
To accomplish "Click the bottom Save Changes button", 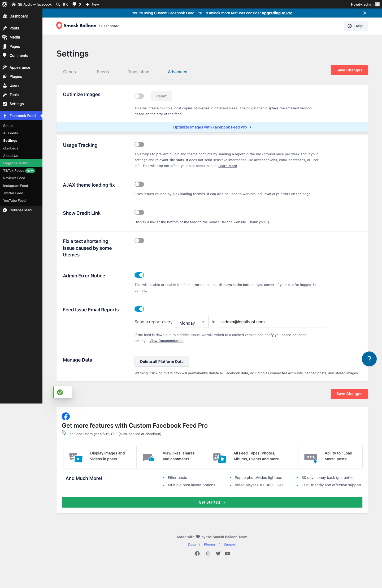I will (349, 394).
